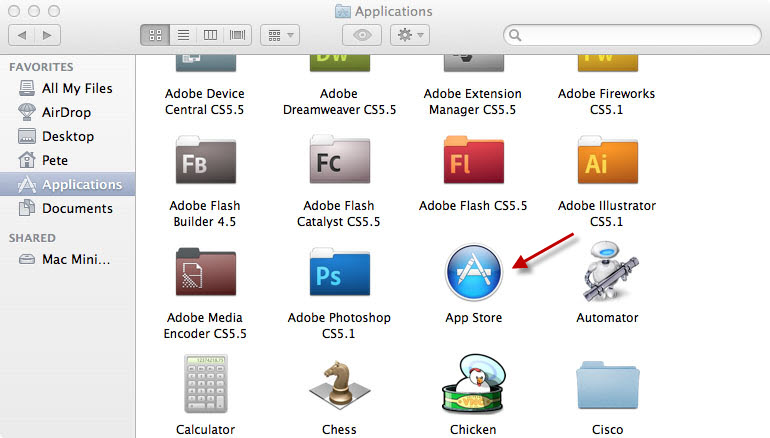This screenshot has height=438, width=770.
Task: Click the Adobe Illustrator CS5.1 label
Action: 607,214
